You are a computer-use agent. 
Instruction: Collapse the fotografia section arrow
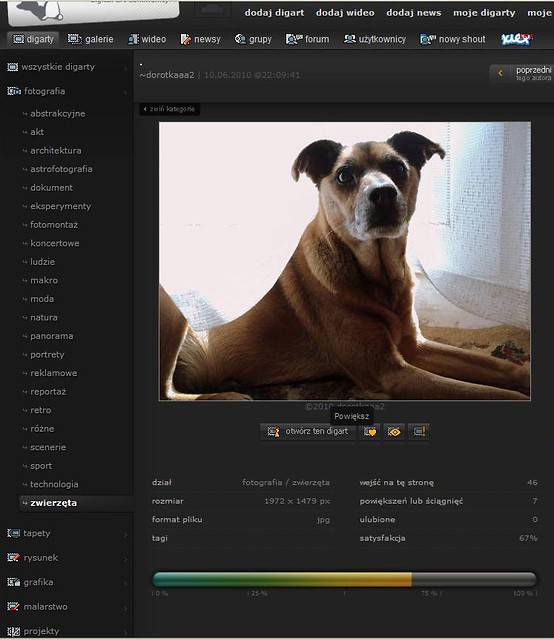tap(125, 93)
